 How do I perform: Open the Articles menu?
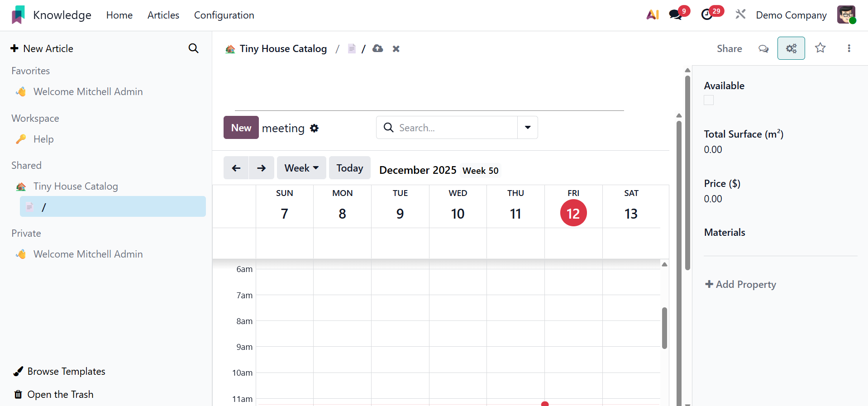click(163, 15)
